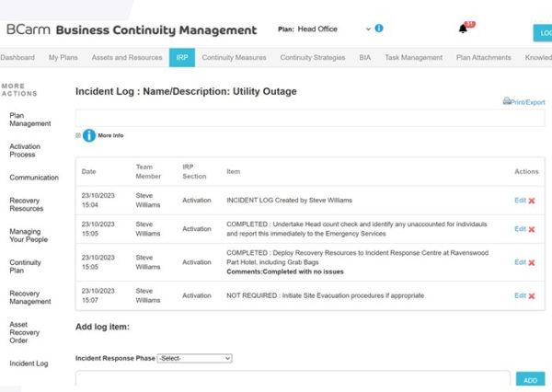
Task: Toggle the small box beside More Info
Action: pyautogui.click(x=78, y=135)
